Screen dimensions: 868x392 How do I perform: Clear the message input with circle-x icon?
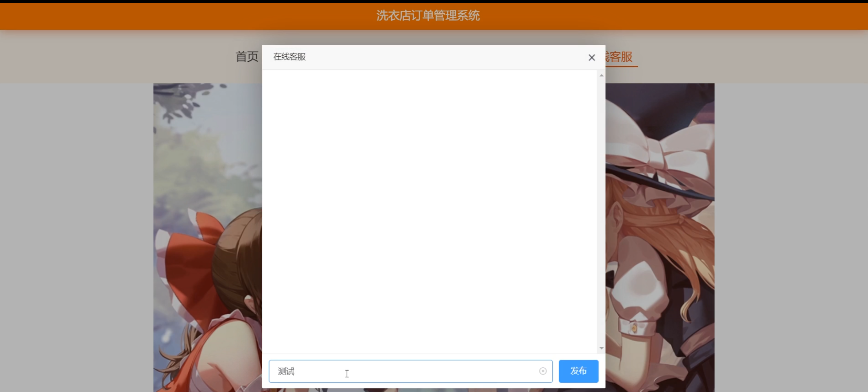[x=543, y=371]
